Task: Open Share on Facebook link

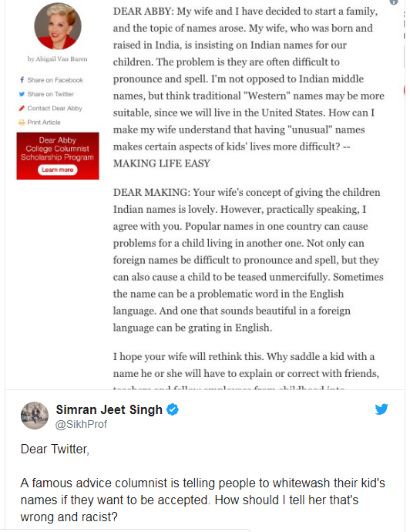Action: [55, 80]
